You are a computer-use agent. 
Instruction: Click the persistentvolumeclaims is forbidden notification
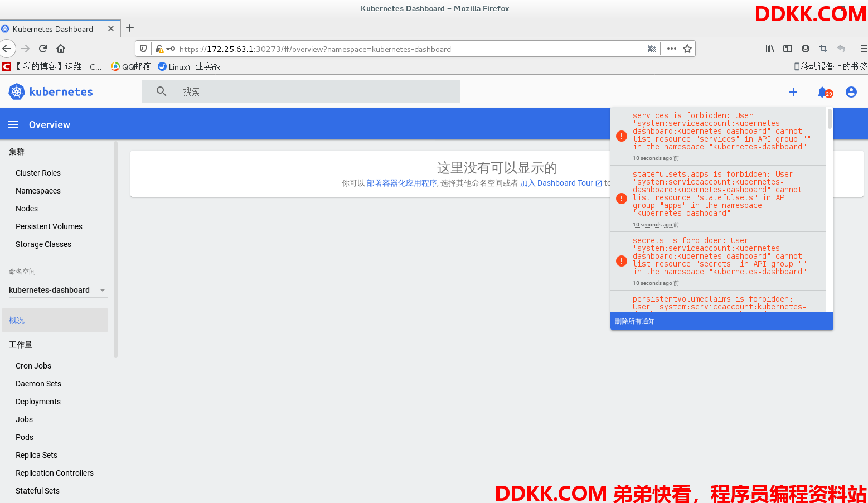tap(719, 303)
